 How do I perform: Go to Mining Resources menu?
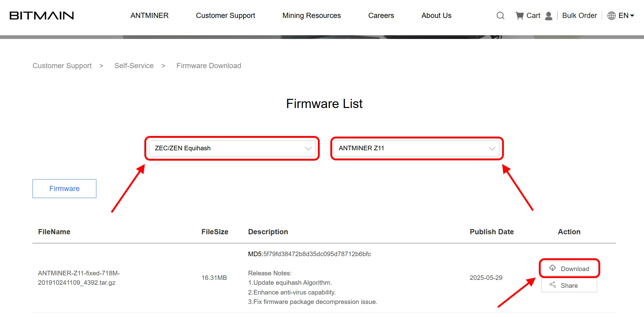tap(312, 16)
